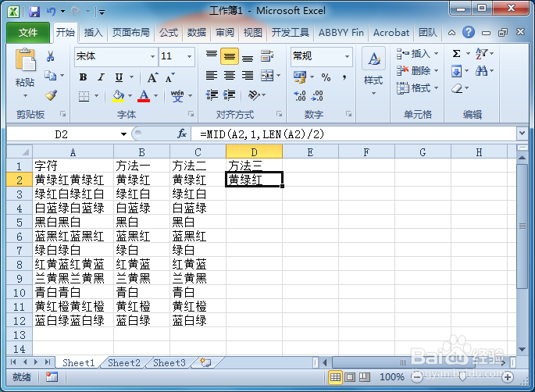Viewport: 535px width, 392px height.
Task: Toggle Align Text Right
Action: point(248,76)
